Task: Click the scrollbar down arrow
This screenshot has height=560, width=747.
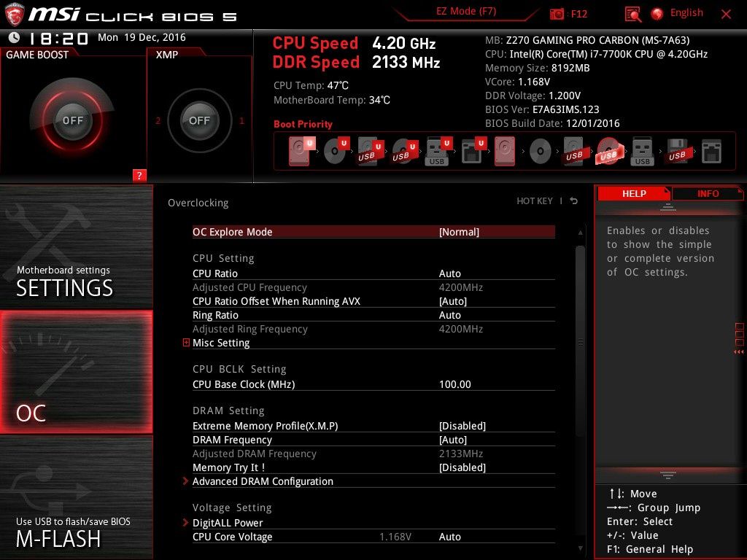Action: point(580,548)
